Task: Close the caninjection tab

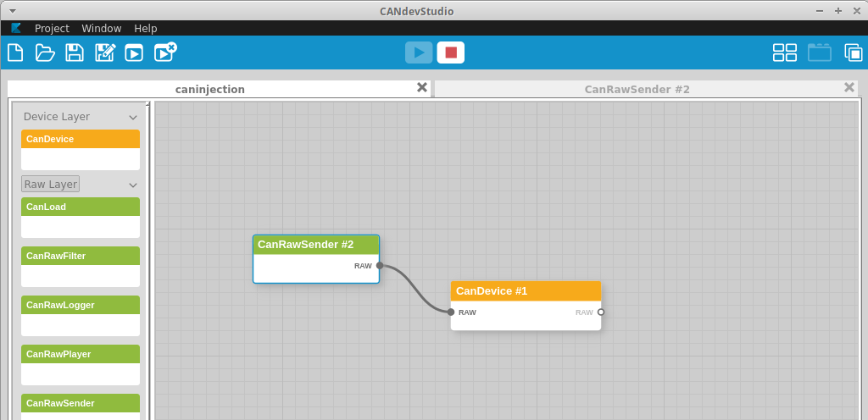Action: (422, 87)
